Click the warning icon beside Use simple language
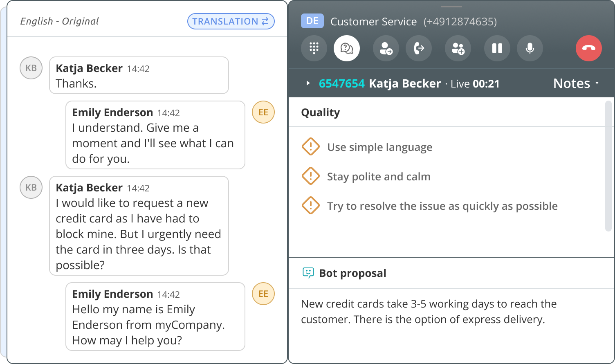This screenshot has width=615, height=364. pyautogui.click(x=311, y=146)
